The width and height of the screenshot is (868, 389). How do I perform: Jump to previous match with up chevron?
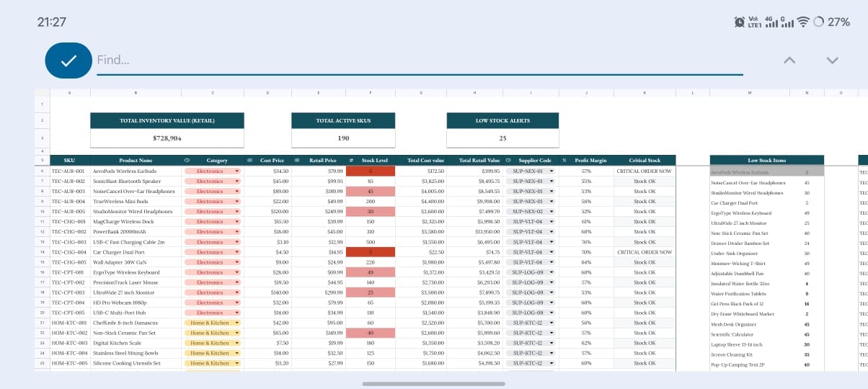(x=789, y=61)
